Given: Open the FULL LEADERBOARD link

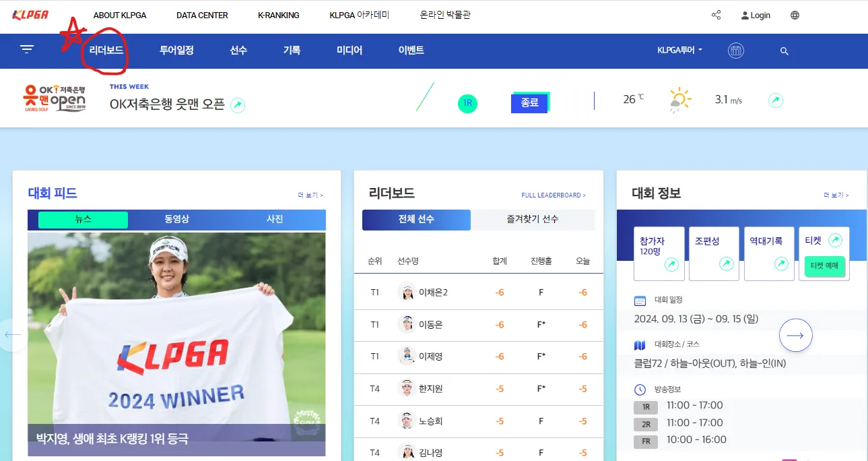Looking at the screenshot, I should (x=553, y=195).
